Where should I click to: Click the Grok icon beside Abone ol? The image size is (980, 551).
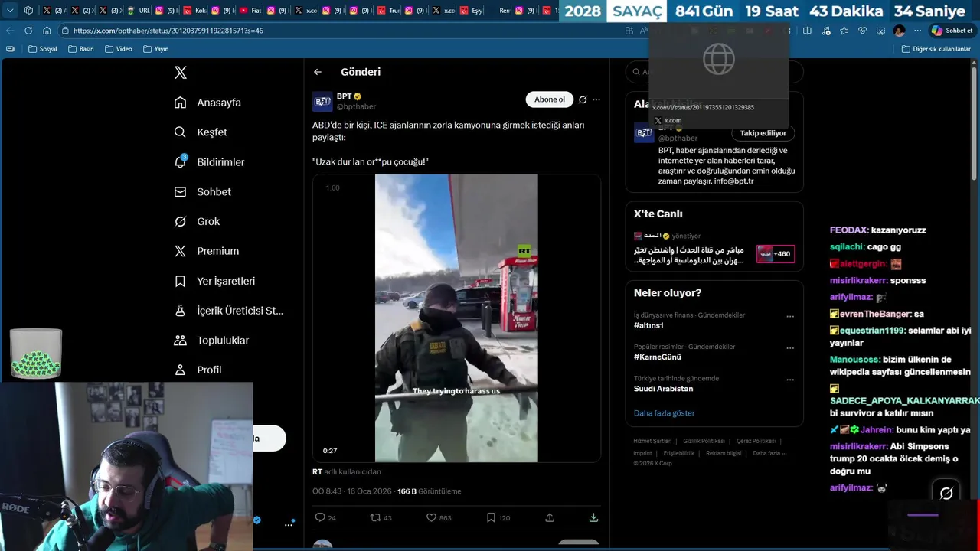point(583,99)
